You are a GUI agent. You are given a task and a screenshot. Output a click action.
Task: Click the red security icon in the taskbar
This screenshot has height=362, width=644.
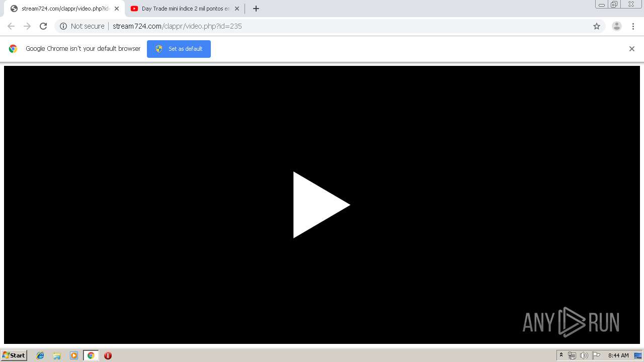click(x=108, y=355)
